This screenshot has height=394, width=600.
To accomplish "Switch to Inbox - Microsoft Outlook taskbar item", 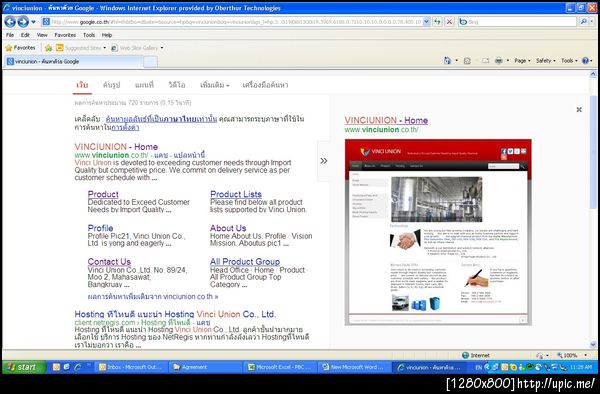I will pos(131,367).
